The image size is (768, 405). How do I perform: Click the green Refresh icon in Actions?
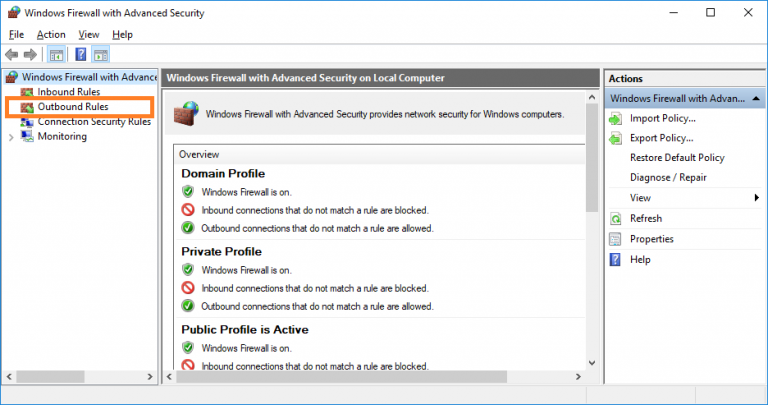(x=616, y=218)
